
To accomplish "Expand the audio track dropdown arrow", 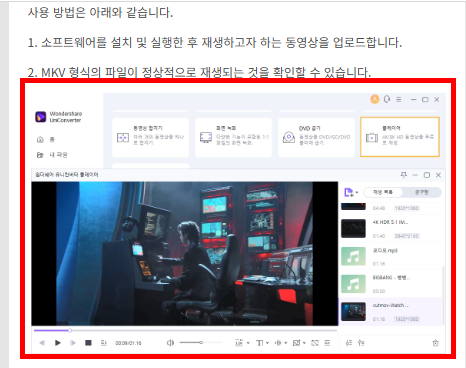I will tap(286, 343).
